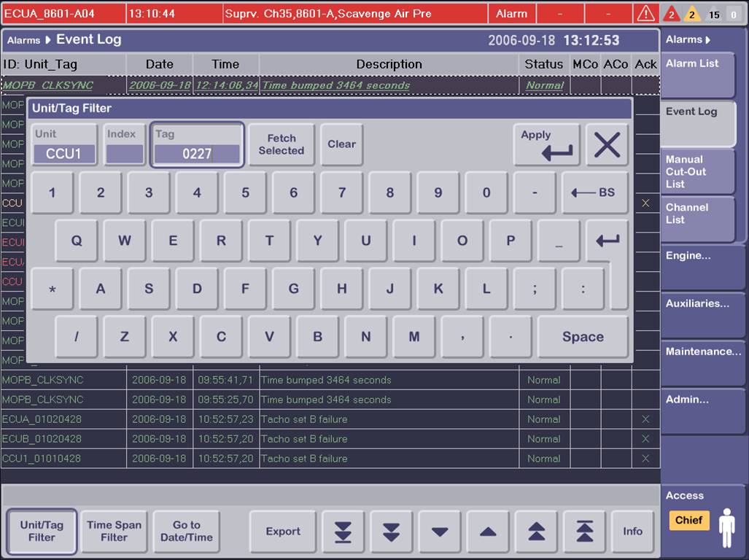Toggle the Time Span Filter
This screenshot has width=749, height=560.
(x=114, y=532)
